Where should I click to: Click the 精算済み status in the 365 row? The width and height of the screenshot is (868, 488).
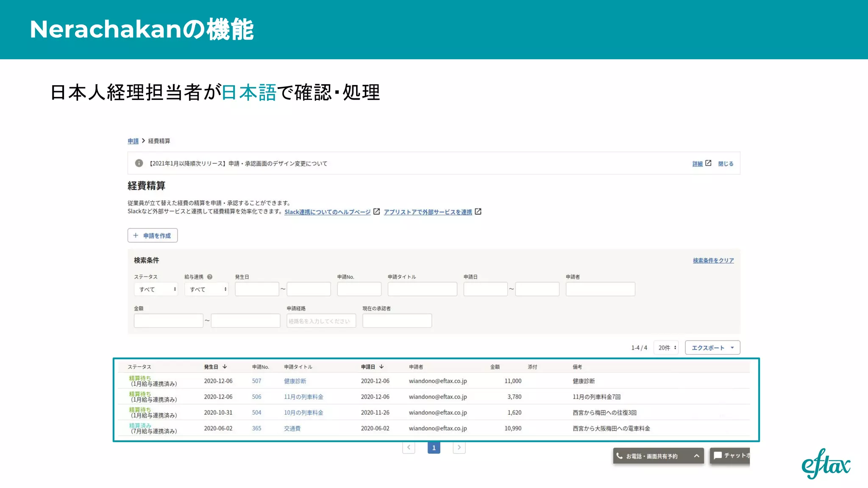(x=140, y=425)
